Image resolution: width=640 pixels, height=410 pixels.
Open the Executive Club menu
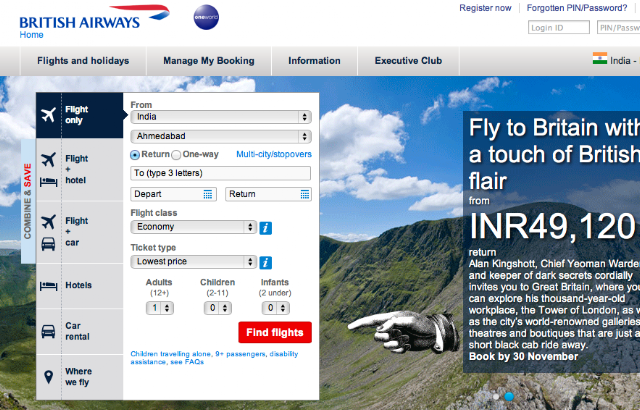click(x=409, y=61)
